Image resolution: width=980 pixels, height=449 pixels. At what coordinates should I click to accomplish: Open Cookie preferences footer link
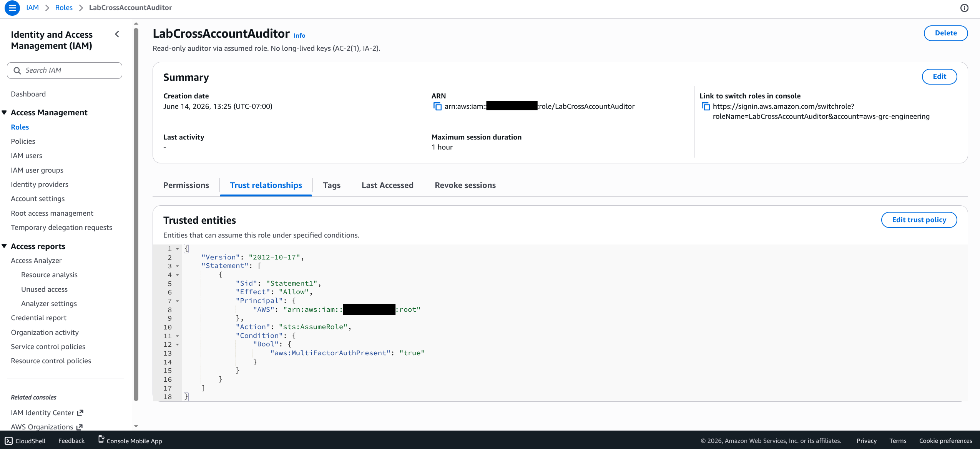(x=945, y=441)
